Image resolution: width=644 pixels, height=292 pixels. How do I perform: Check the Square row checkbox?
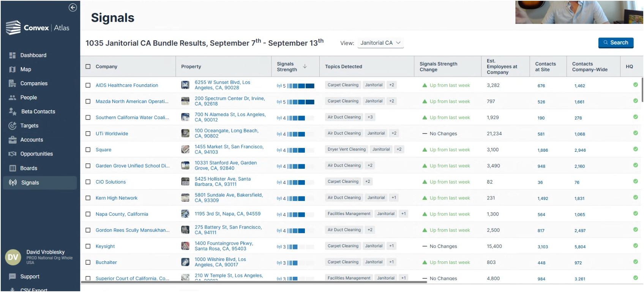click(88, 150)
